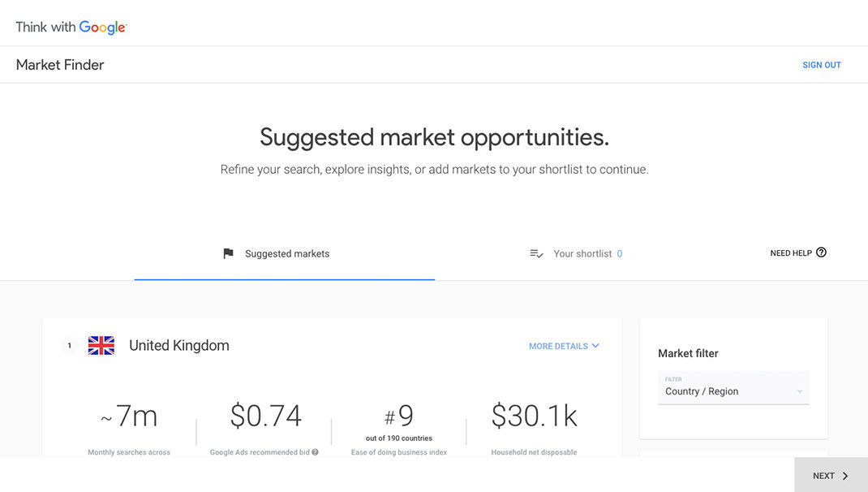Click the #9 ease of doing business rank
This screenshot has width=868, height=492.
click(399, 417)
